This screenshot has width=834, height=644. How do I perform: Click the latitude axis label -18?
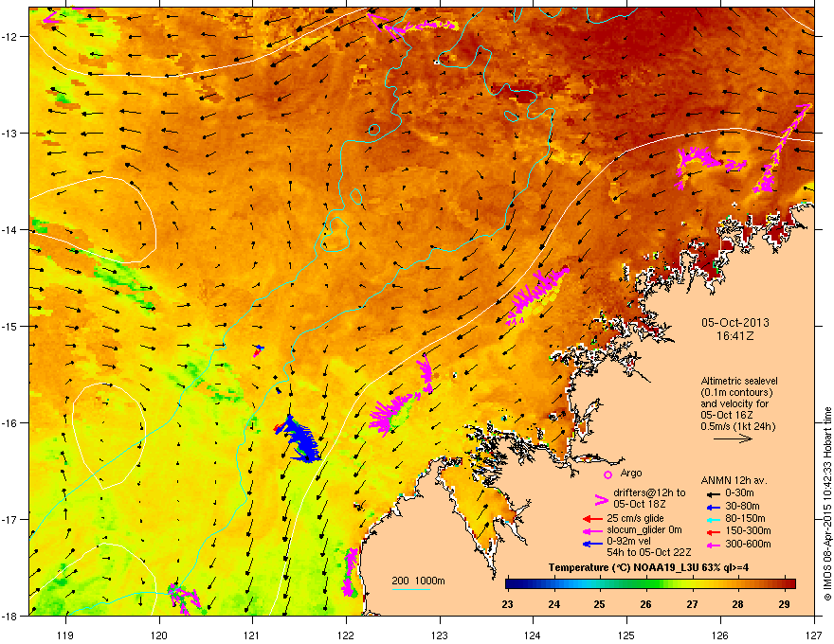(9, 616)
